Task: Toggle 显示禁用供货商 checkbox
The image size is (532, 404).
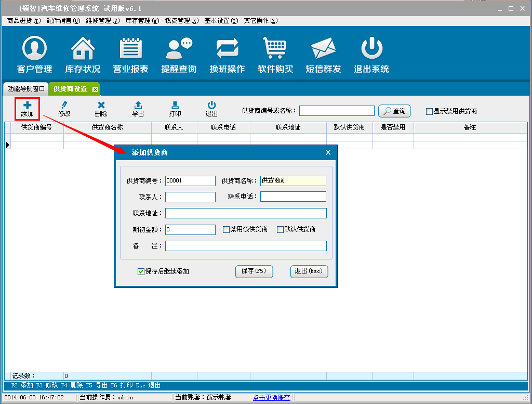Action: (429, 111)
